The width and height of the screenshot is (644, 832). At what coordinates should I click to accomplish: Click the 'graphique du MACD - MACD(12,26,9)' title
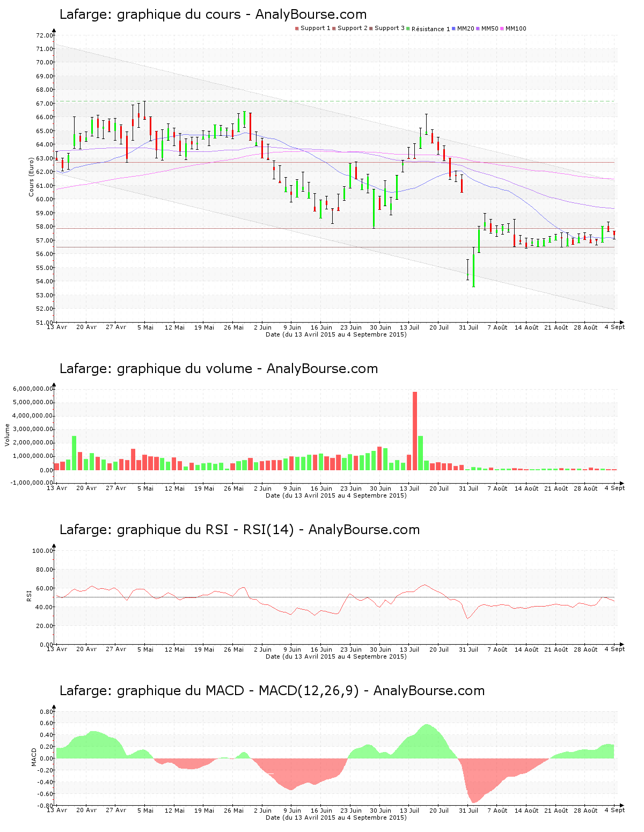point(238,691)
